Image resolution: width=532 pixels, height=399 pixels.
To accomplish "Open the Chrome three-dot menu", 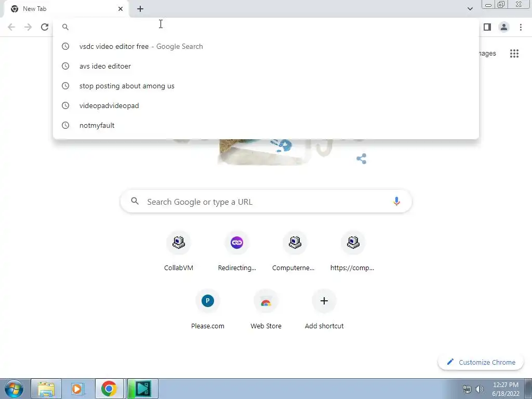I will point(521,27).
